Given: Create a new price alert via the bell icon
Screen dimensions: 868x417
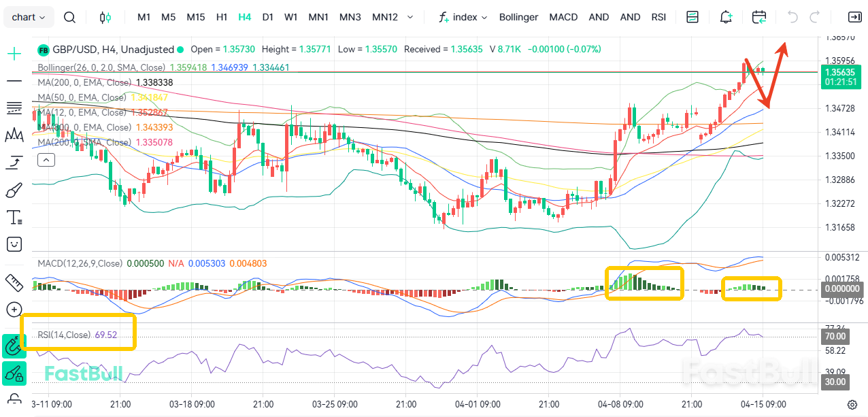Looking at the screenshot, I should tap(726, 16).
